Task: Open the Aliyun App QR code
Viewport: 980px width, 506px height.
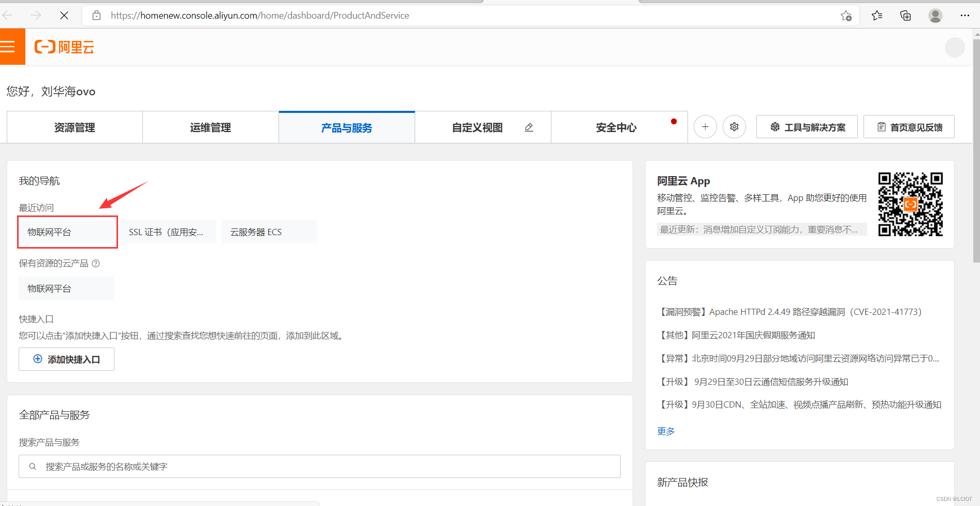Action: [x=910, y=204]
